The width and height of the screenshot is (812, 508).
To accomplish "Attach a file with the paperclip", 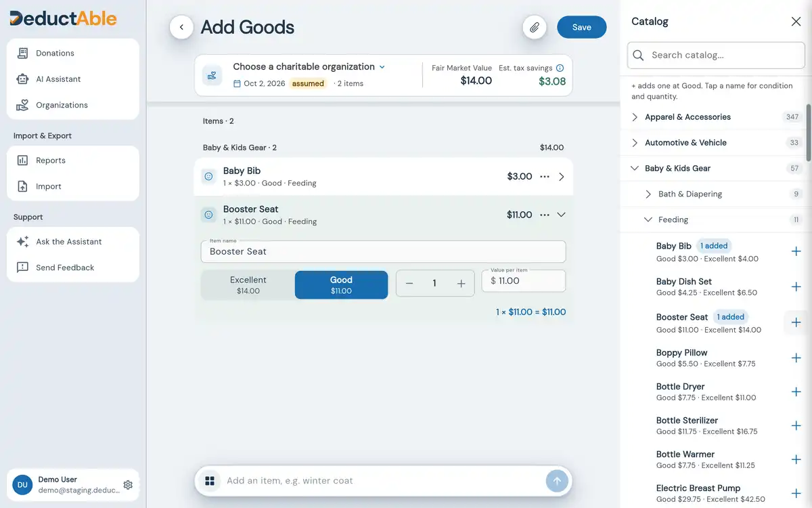I will click(535, 27).
